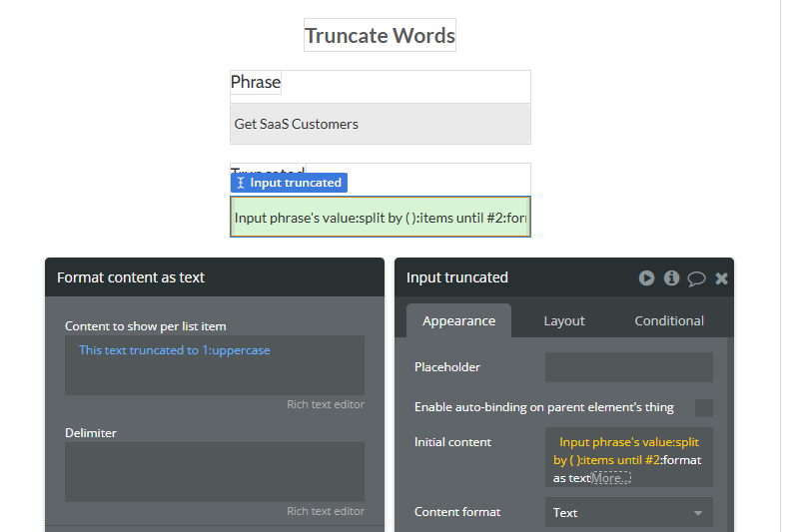Select the Truncate Words title text element
Image resolution: width=796 pixels, height=532 pixels.
tap(380, 36)
